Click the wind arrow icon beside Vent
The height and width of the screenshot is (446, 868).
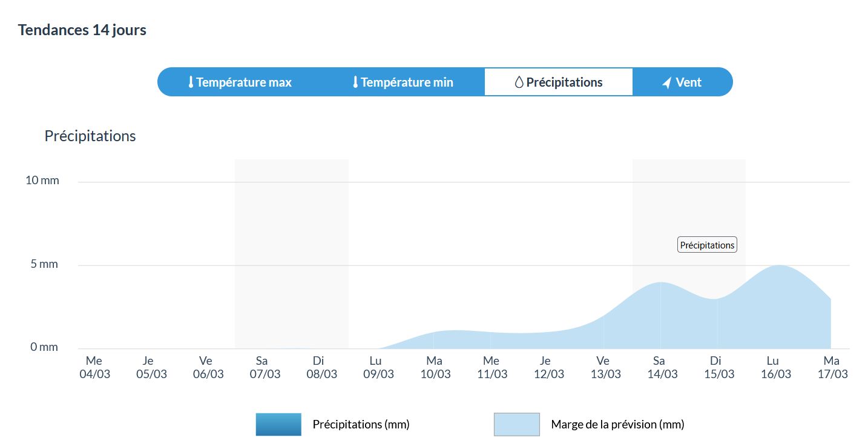click(x=667, y=83)
